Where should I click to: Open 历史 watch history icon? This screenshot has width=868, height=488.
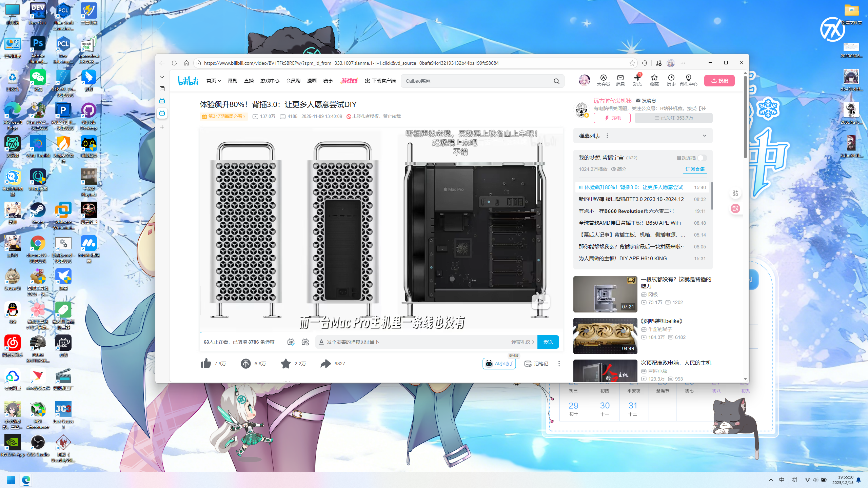(x=671, y=80)
